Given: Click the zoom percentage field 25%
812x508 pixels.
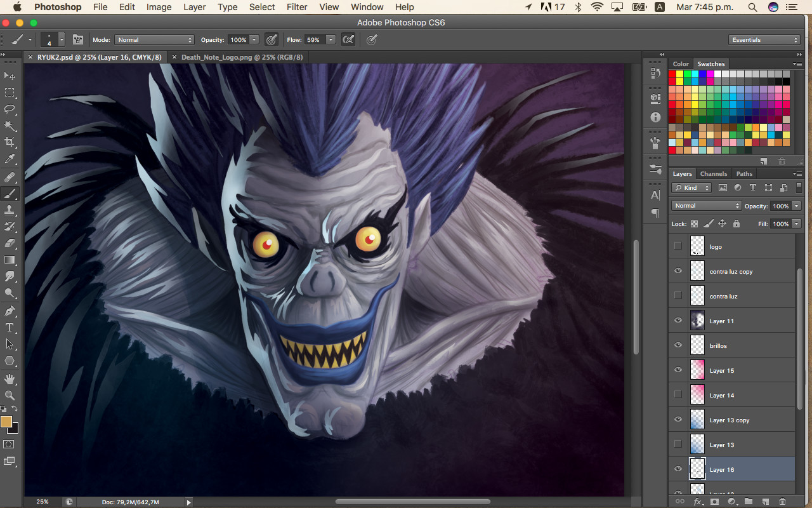Looking at the screenshot, I should (x=42, y=502).
